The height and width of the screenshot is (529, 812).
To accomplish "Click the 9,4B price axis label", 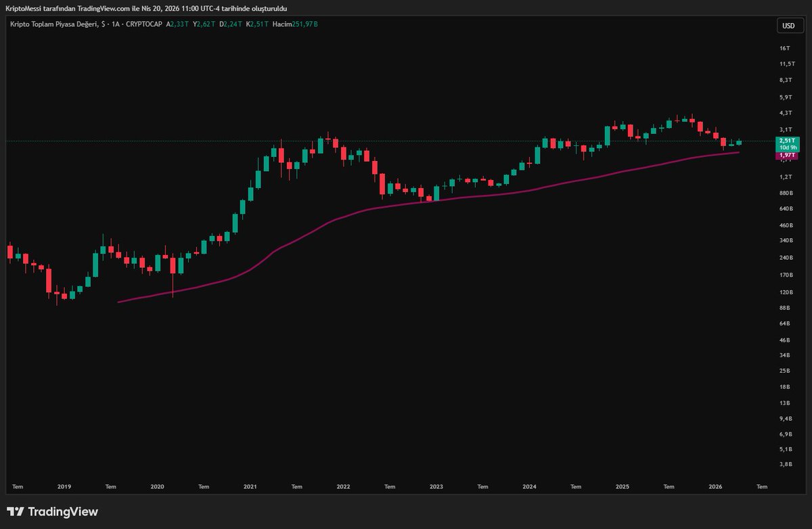I will pos(786,418).
